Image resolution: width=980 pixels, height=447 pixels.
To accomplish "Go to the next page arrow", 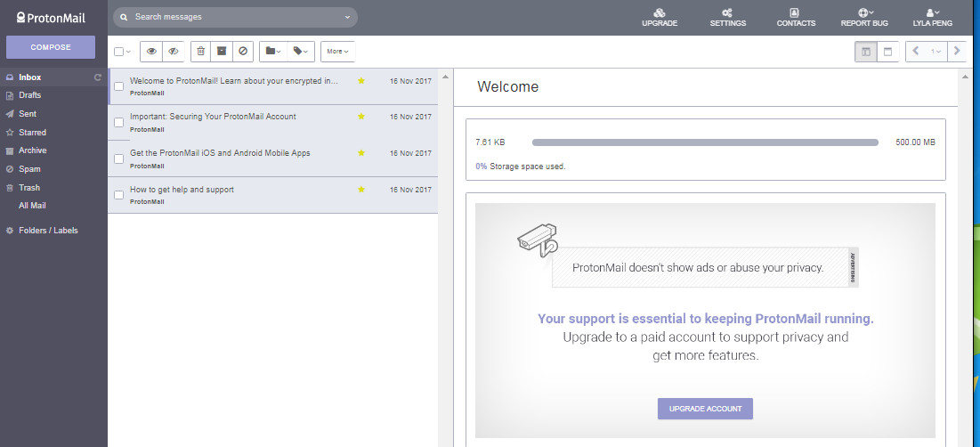I will [957, 52].
